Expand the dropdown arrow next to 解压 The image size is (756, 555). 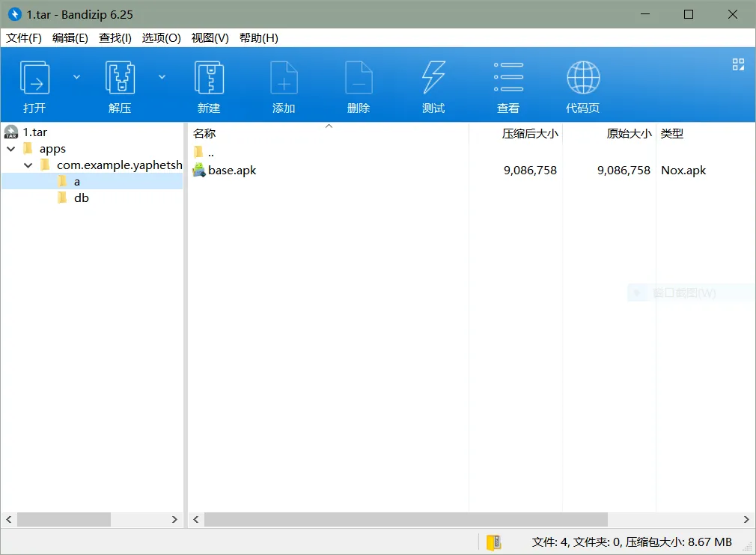click(x=162, y=77)
